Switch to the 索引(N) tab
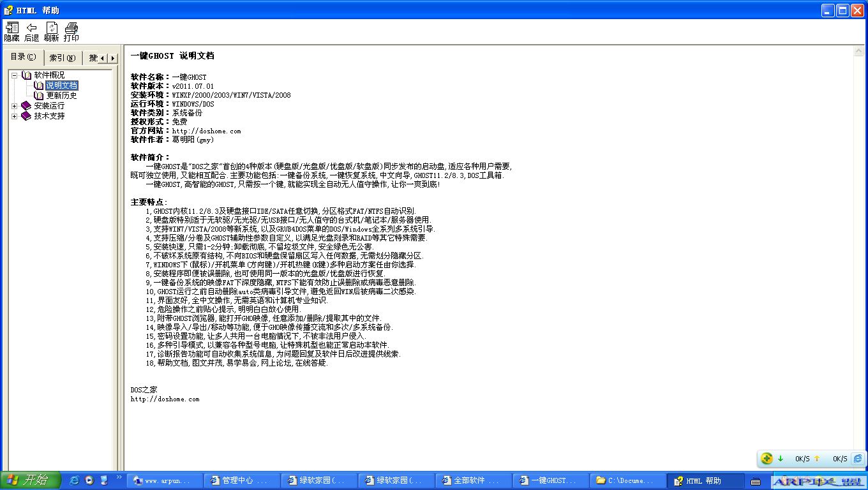Image resolution: width=868 pixels, height=490 pixels. (x=62, y=58)
